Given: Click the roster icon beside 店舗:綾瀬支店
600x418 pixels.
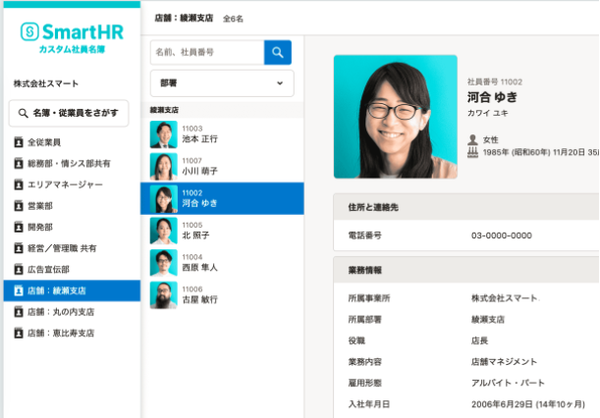Looking at the screenshot, I should tap(18, 291).
